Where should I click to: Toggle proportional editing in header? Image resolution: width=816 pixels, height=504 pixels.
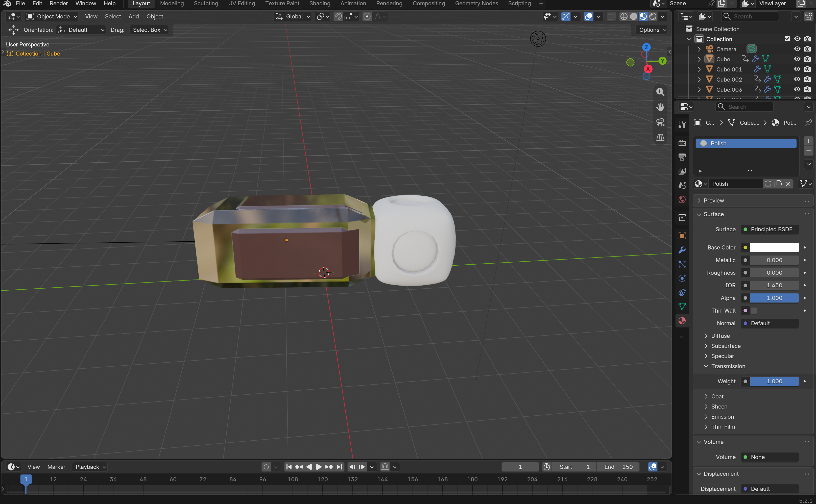point(367,16)
